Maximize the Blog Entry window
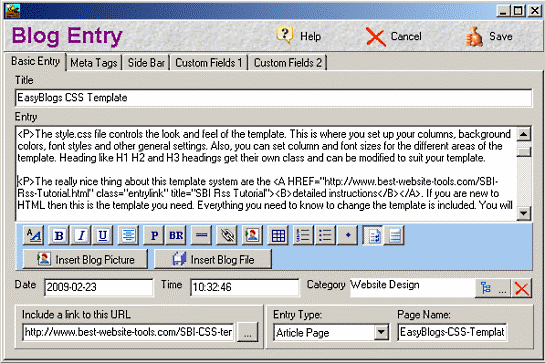 pos(518,11)
